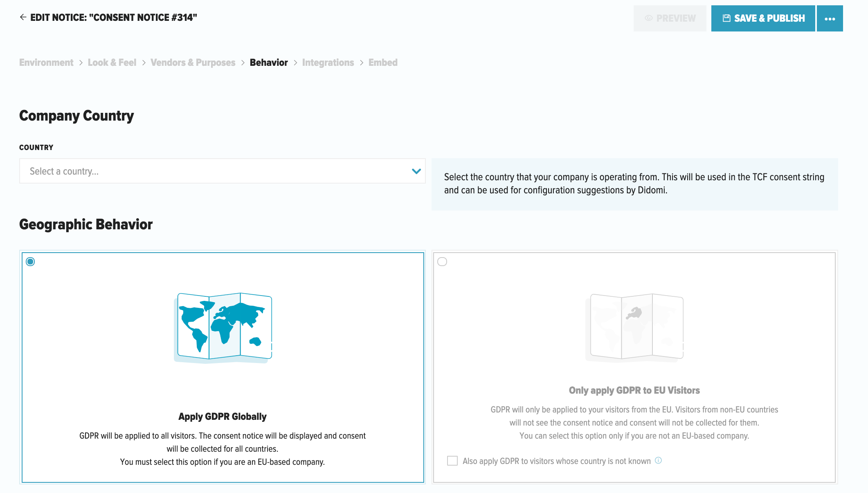Click the Apply GDPR Globally title
Image resolution: width=868 pixels, height=493 pixels.
223,417
